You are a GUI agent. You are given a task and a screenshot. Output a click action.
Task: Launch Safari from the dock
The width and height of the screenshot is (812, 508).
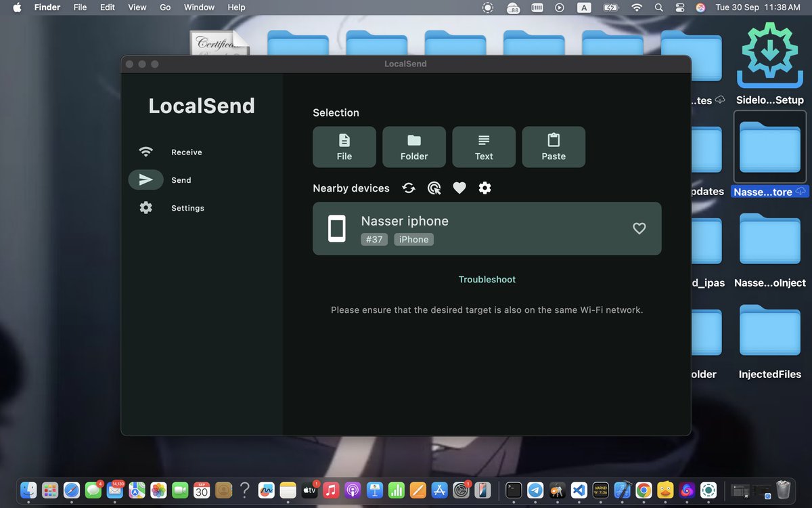click(x=72, y=489)
